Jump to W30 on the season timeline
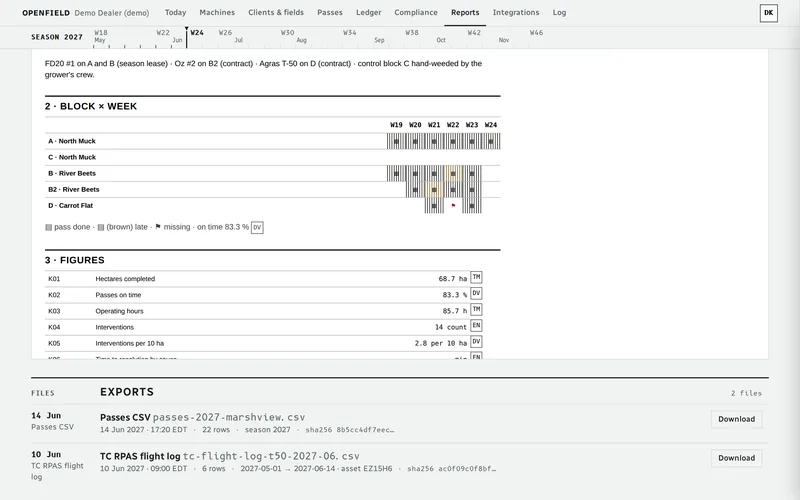Image resolution: width=800 pixels, height=500 pixels. pyautogui.click(x=288, y=33)
